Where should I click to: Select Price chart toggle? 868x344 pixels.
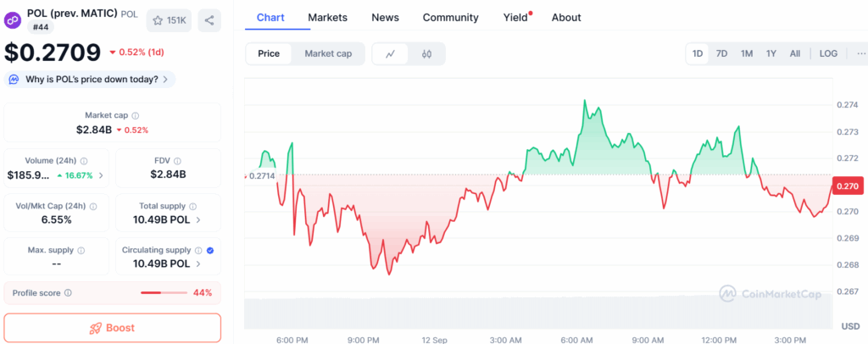(269, 53)
